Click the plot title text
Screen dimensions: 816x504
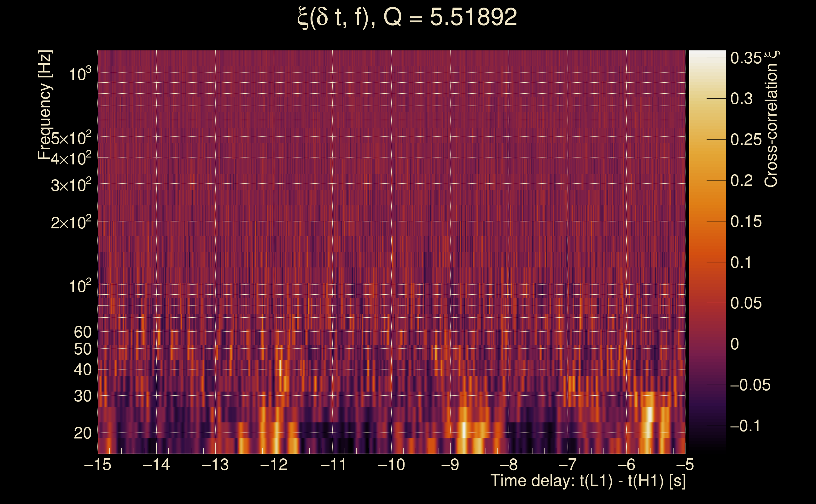[407, 17]
